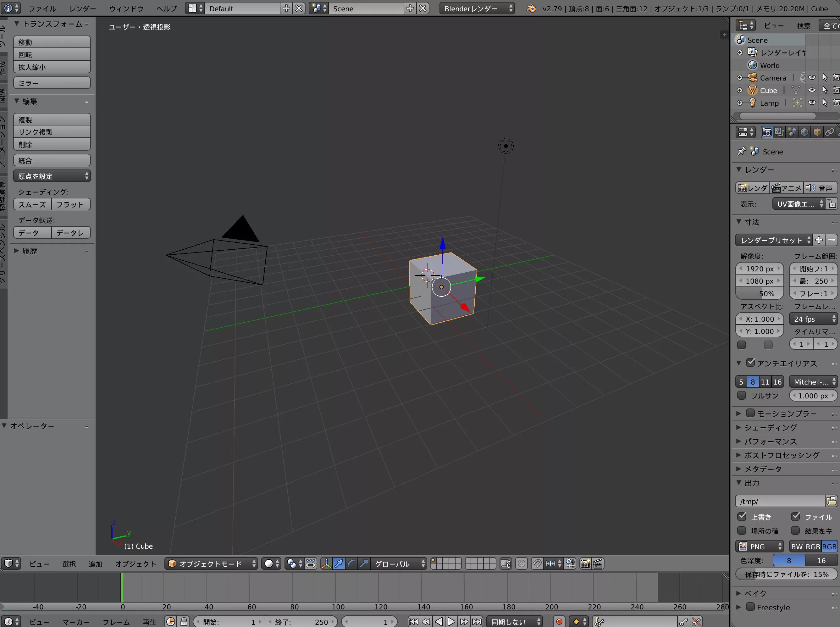The image size is (840, 627).
Task: Open the Render properties tab (camera icon)
Action: pyautogui.click(x=767, y=132)
